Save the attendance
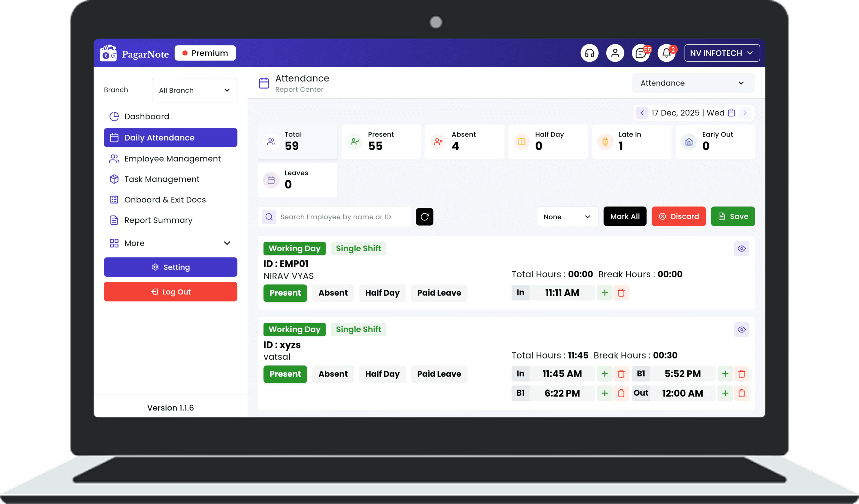Screen dimensions: 859x504 [733, 216]
